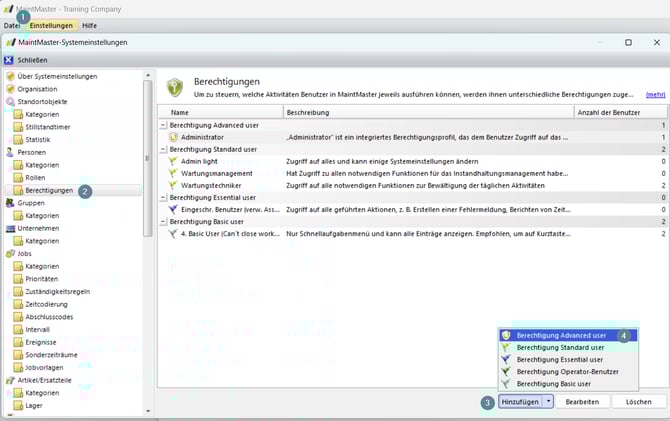670x421 pixels.
Task: Click the Schließen X icon
Action: coord(9,60)
